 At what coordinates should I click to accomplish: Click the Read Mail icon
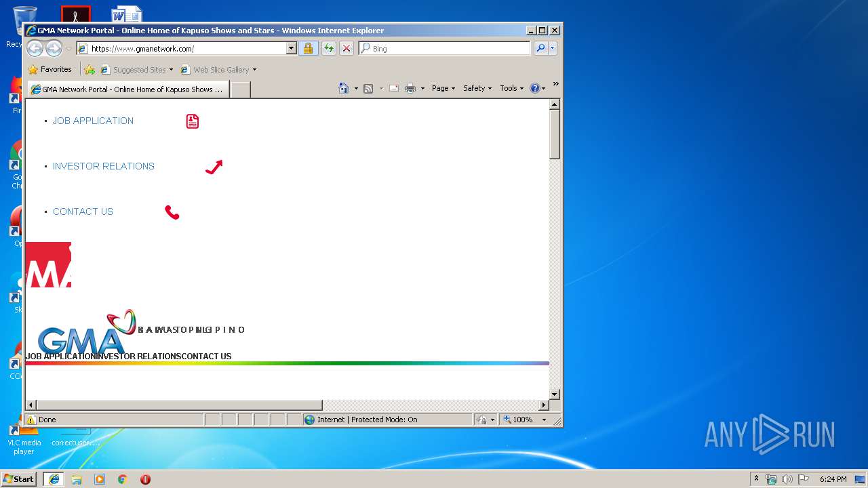coord(393,88)
